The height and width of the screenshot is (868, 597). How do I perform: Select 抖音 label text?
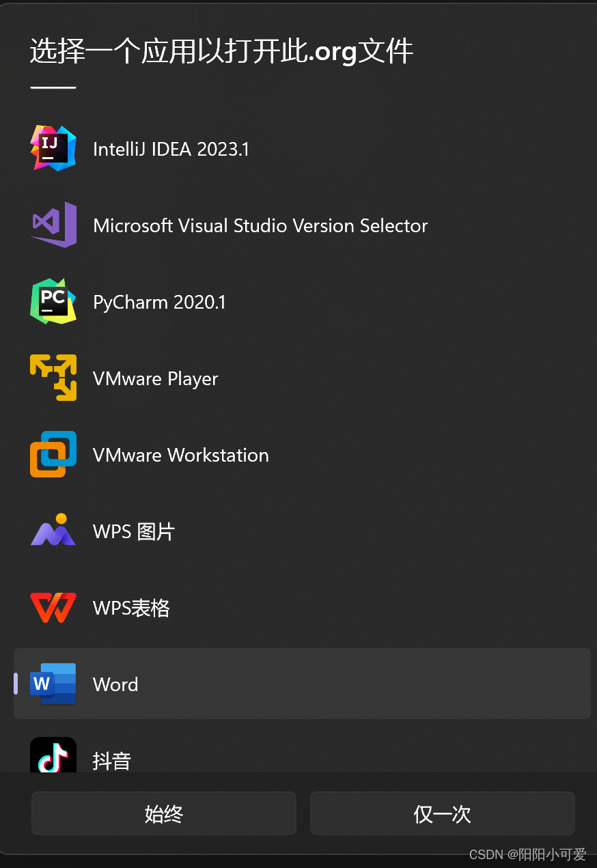pyautogui.click(x=112, y=760)
